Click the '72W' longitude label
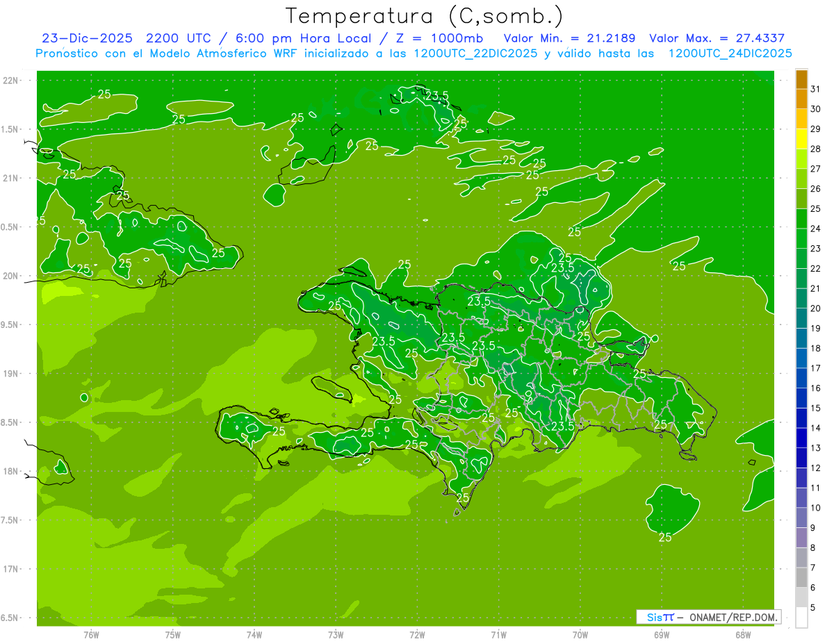This screenshot has height=644, width=834. tap(417, 635)
